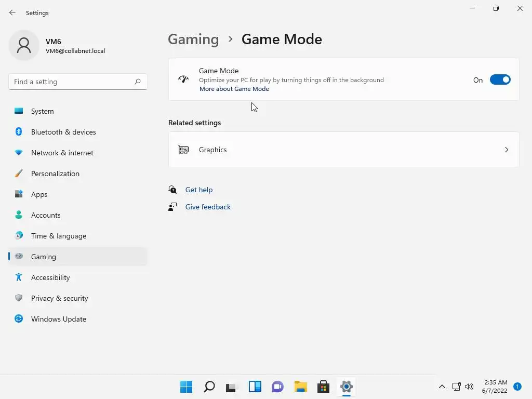Click the Bluetooth icon in sidebar
Screen dimensions: 532x399
19,131
